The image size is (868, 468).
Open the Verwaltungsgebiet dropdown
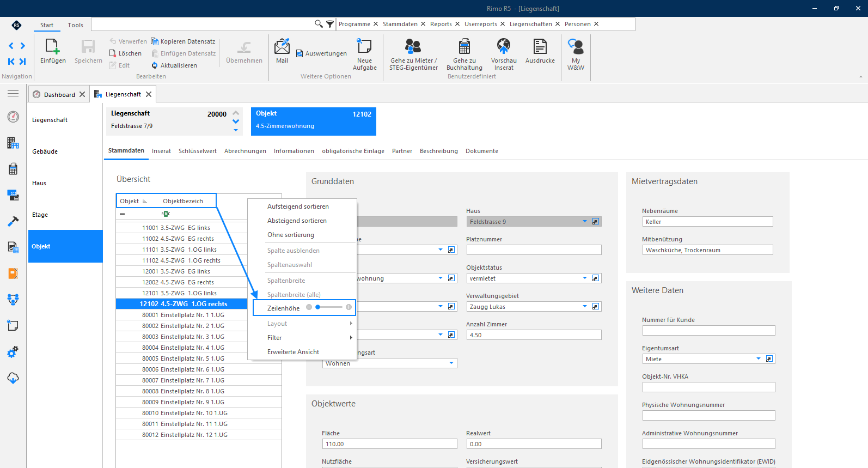click(x=585, y=306)
